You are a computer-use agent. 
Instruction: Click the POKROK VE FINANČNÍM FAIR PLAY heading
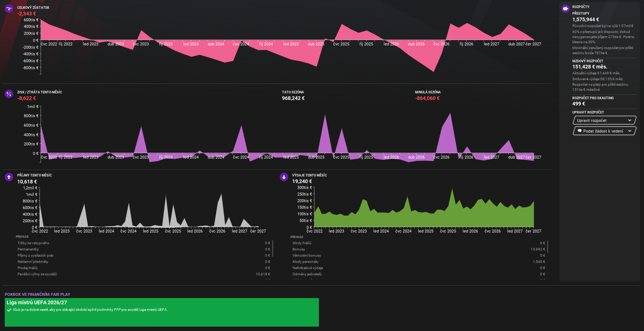click(x=37, y=294)
